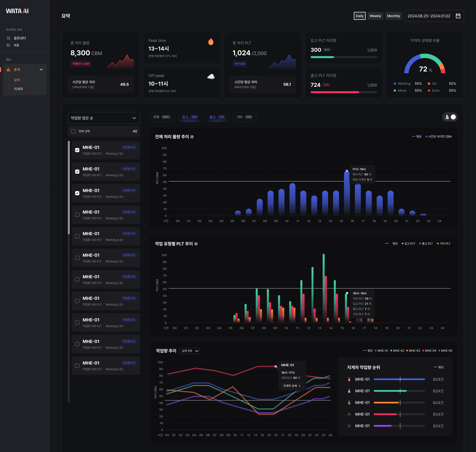This screenshot has width=476, height=452.
Task: Open the 작업량 많은 순 sort dropdown
Action: pyautogui.click(x=104, y=118)
